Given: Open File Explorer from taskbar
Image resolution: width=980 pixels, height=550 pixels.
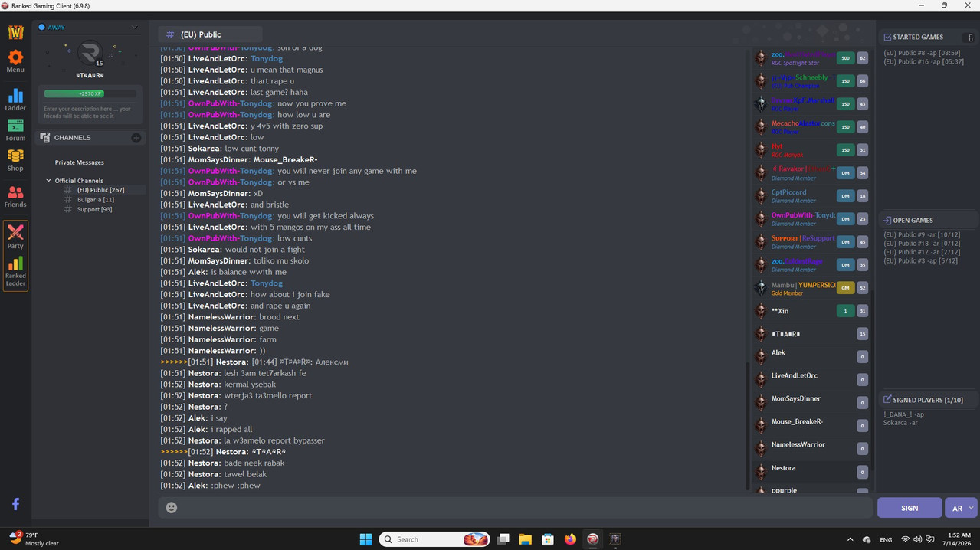Looking at the screenshot, I should pyautogui.click(x=525, y=539).
